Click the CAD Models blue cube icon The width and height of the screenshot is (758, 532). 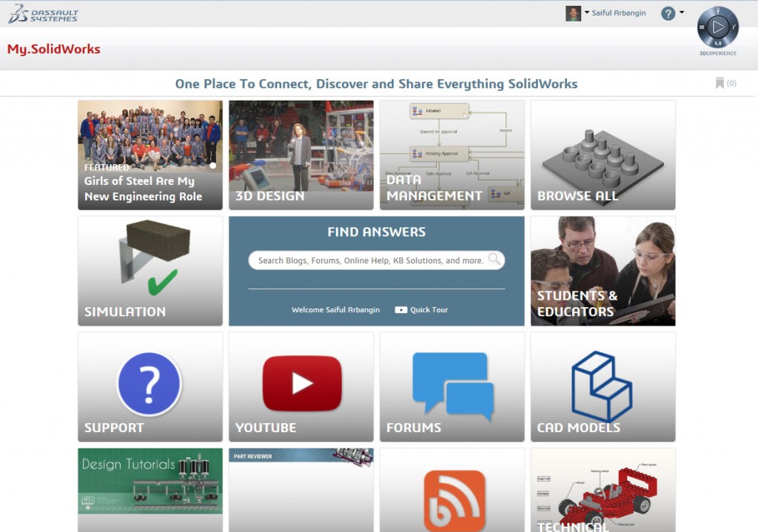pyautogui.click(x=602, y=386)
